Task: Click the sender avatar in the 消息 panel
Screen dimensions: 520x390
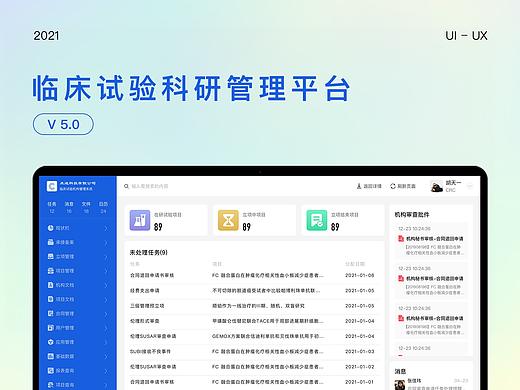Action: click(400, 385)
